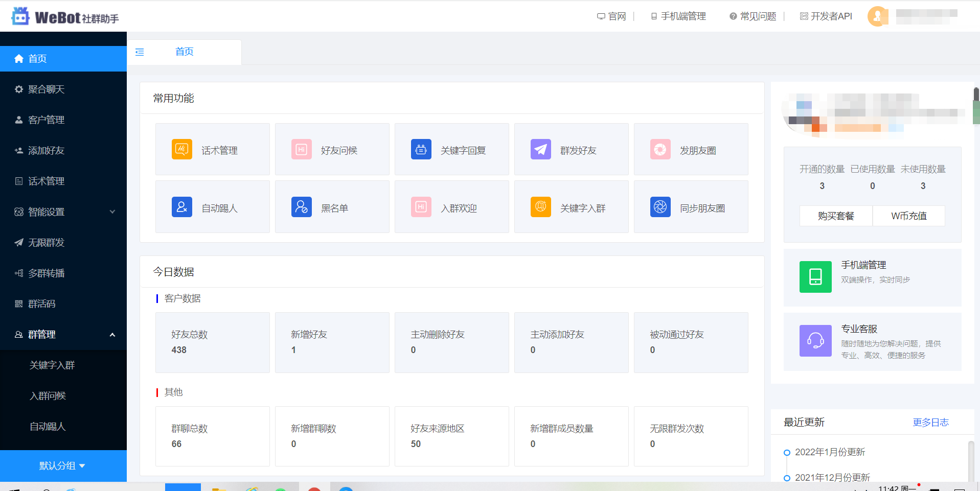Click the person icon beside 客户管理
This screenshot has height=491, width=980.
point(19,120)
